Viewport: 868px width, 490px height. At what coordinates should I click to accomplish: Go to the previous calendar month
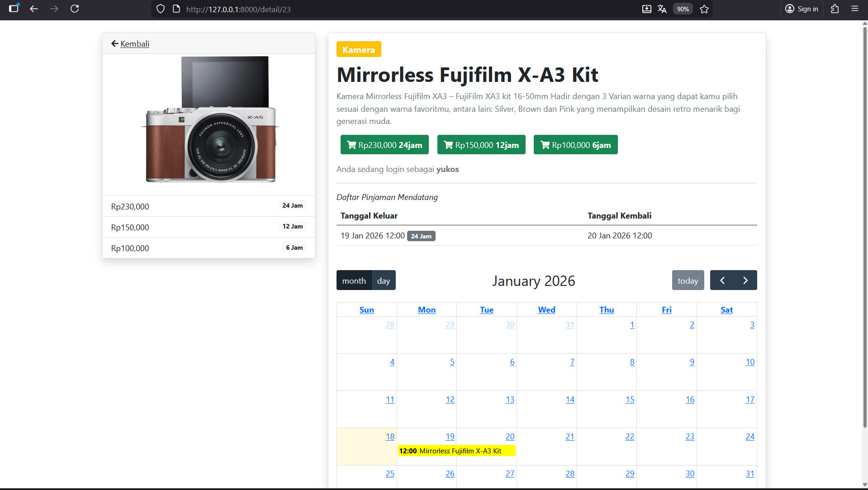coord(722,281)
